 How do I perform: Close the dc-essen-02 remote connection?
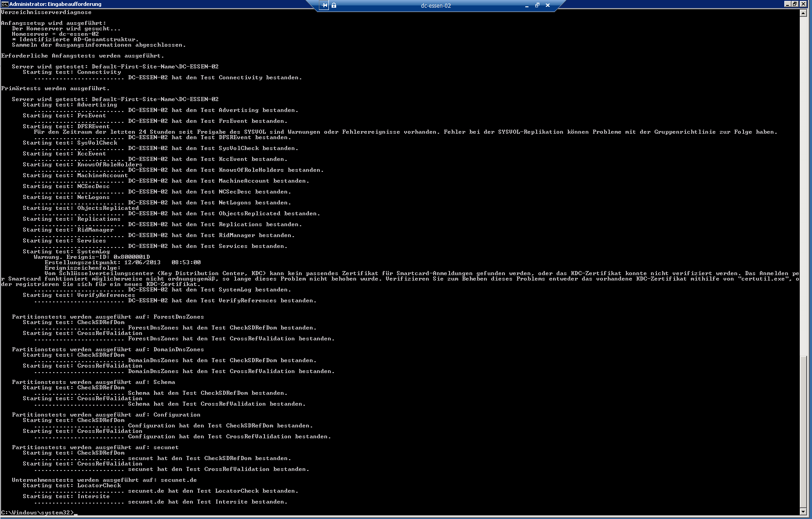coord(548,5)
